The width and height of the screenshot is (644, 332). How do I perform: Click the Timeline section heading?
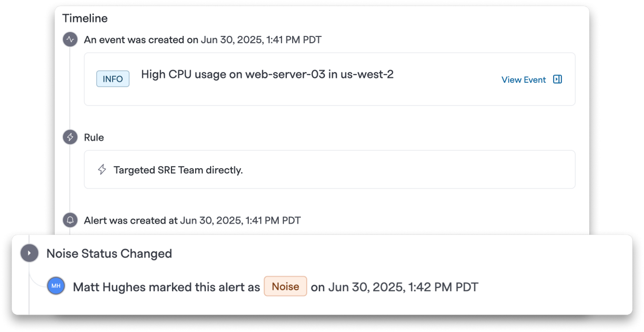coord(85,18)
